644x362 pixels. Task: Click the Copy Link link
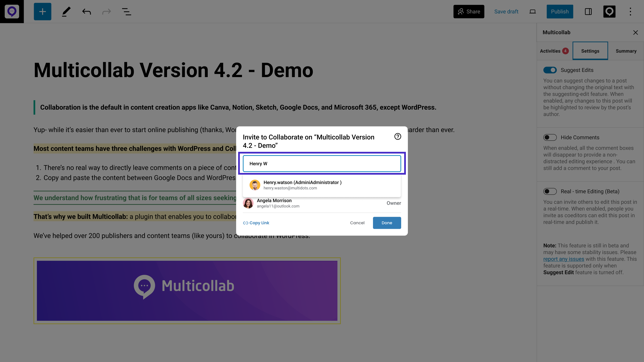pos(256,223)
